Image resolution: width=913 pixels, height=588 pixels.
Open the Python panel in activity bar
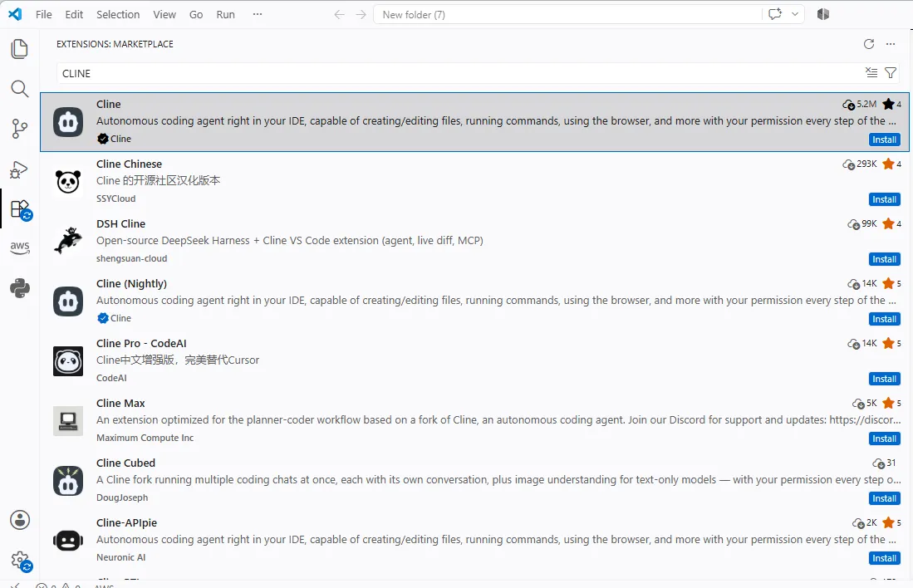point(20,288)
